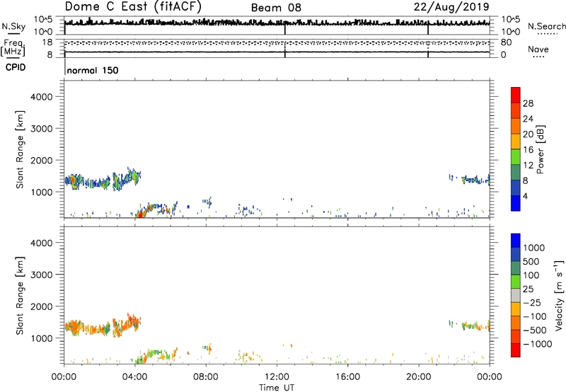Pick the bright blue top velocity colorbar segment
The image size is (566, 392).
[516, 241]
